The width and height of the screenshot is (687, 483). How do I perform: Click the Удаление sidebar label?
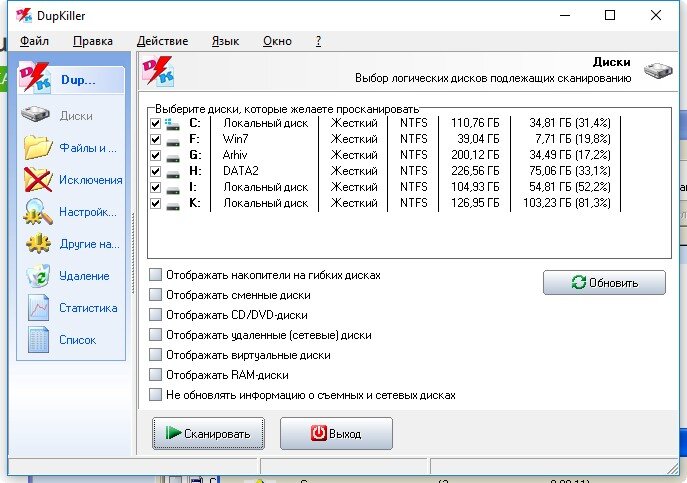coord(84,276)
